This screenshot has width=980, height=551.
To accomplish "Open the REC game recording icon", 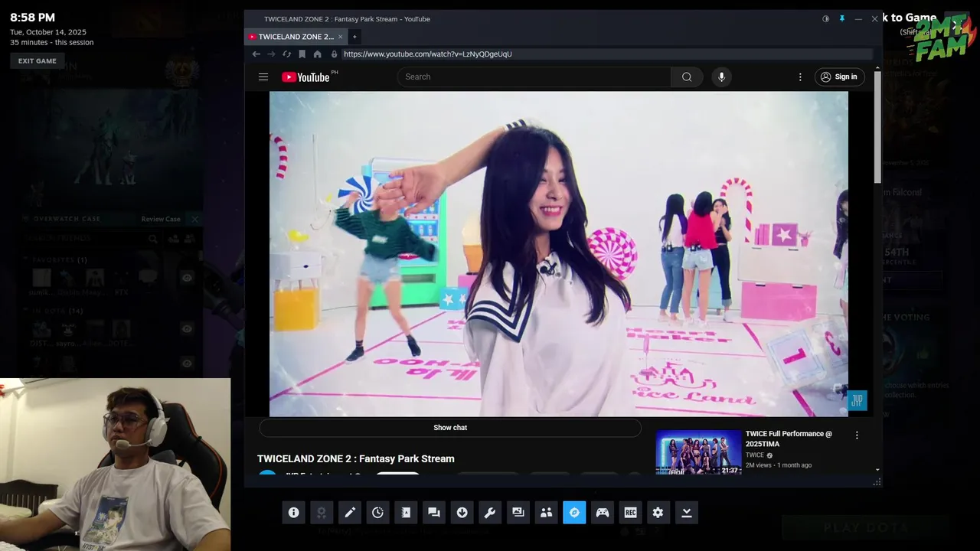I will [x=630, y=513].
